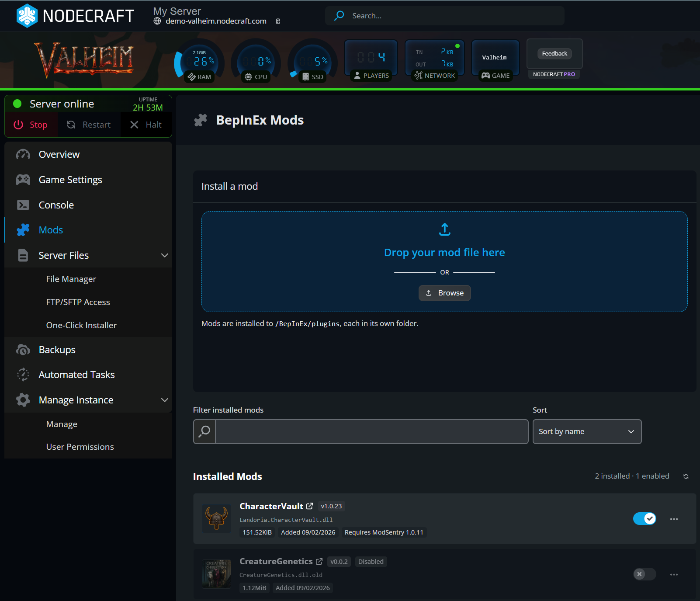700x601 pixels.
Task: Click the 2H 53M uptime value
Action: pyautogui.click(x=148, y=108)
